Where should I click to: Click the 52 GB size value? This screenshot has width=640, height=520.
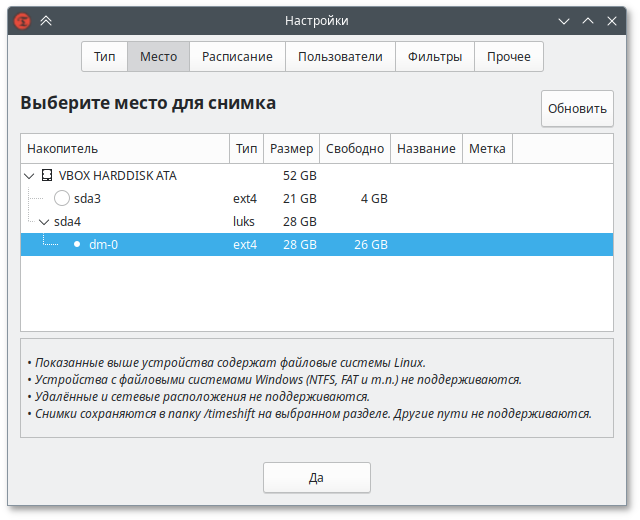click(300, 176)
